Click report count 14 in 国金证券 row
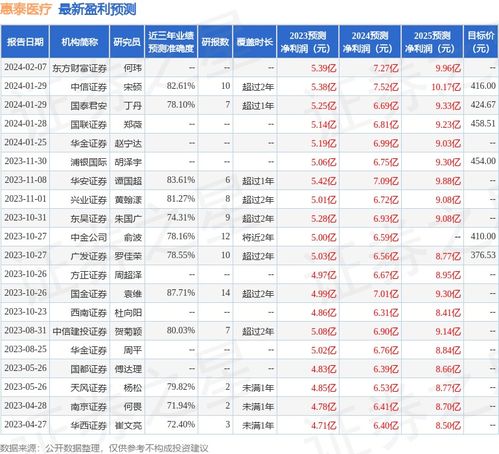 pyautogui.click(x=226, y=293)
